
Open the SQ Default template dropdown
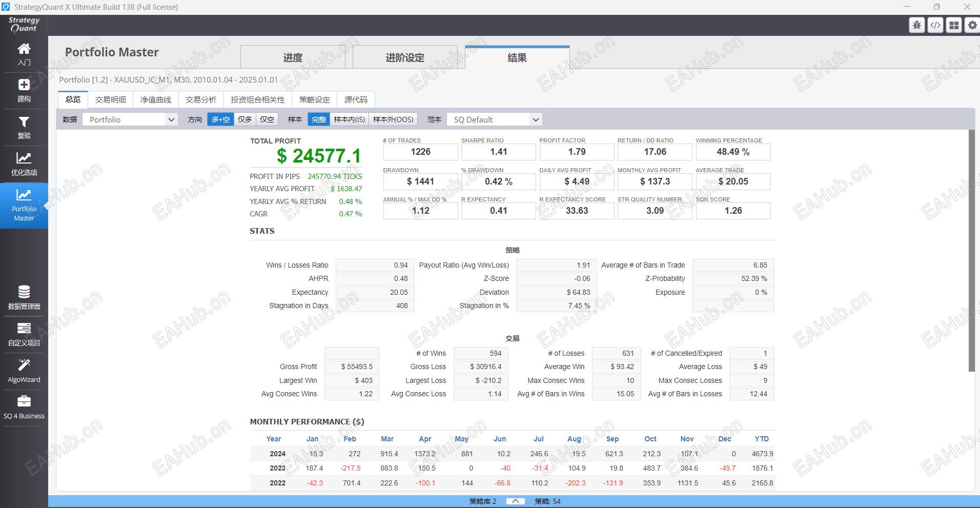coord(494,119)
